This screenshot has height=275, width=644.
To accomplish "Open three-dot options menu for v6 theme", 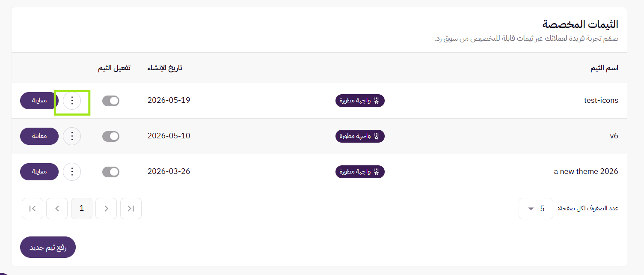I will point(72,136).
